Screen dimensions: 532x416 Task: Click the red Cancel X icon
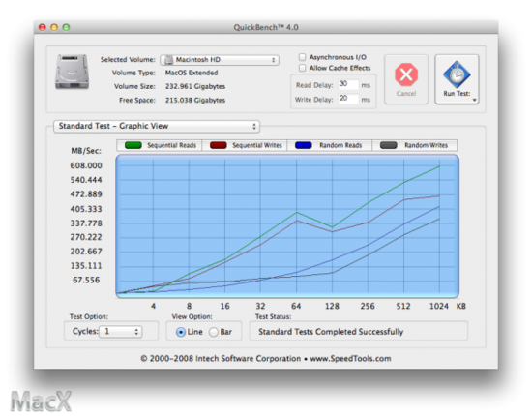click(406, 74)
